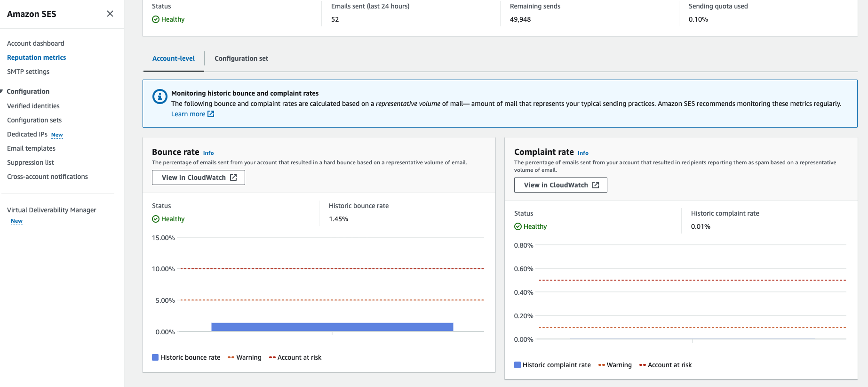The image size is (868, 387).
Task: Click the Learn more external link icon
Action: coord(211,114)
